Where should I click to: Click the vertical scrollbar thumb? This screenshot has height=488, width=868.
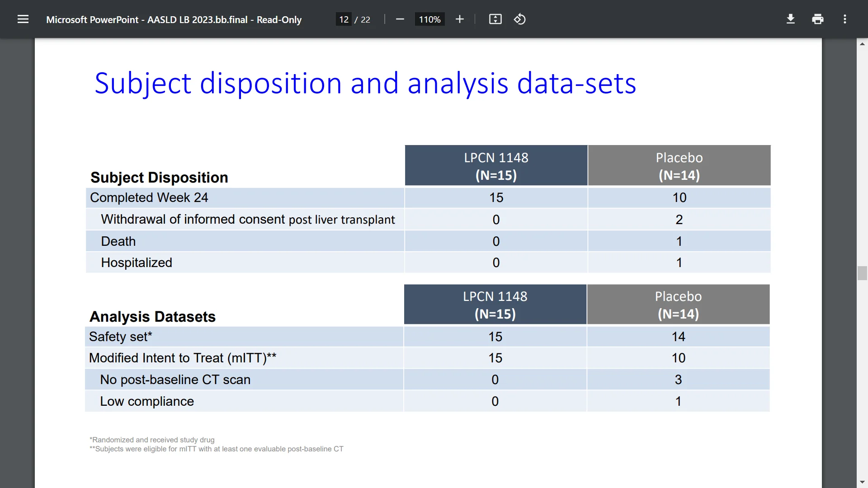(862, 273)
